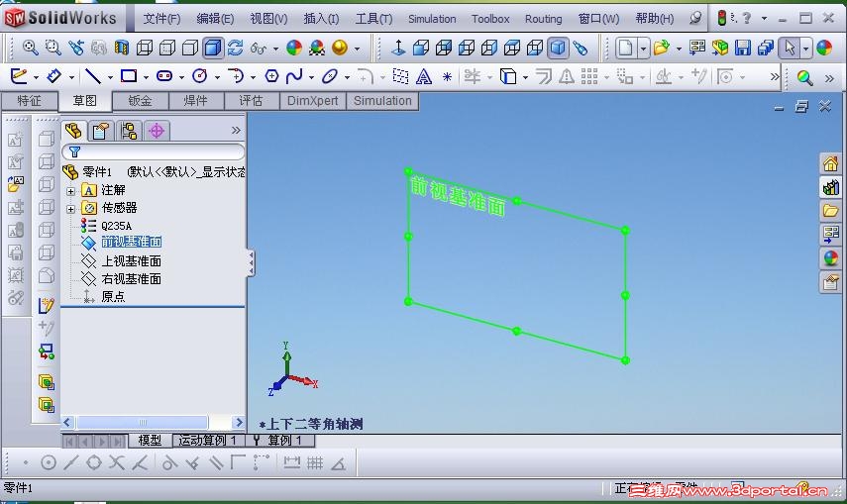This screenshot has height=504, width=847.
Task: Select the Spline sketch tool
Action: pyautogui.click(x=294, y=76)
